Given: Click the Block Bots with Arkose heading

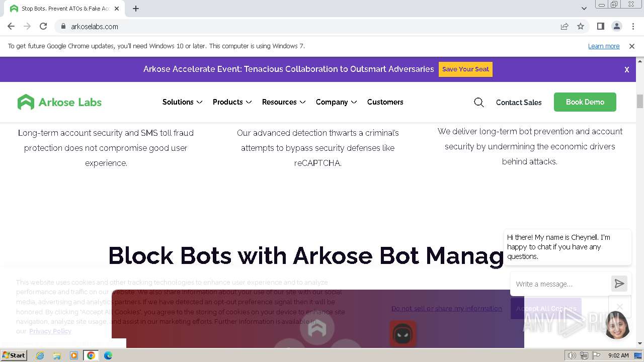Looking at the screenshot, I should [306, 255].
